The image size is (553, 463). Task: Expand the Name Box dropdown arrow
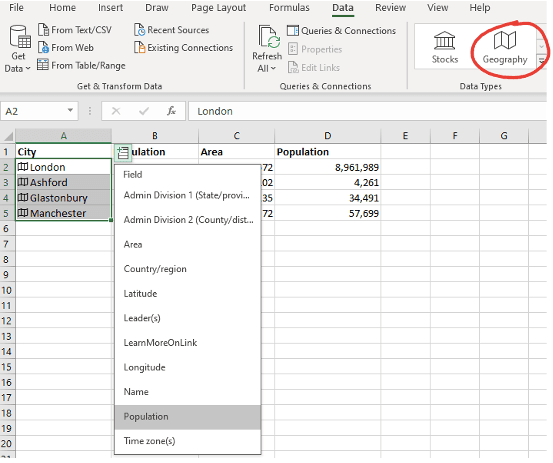click(70, 111)
